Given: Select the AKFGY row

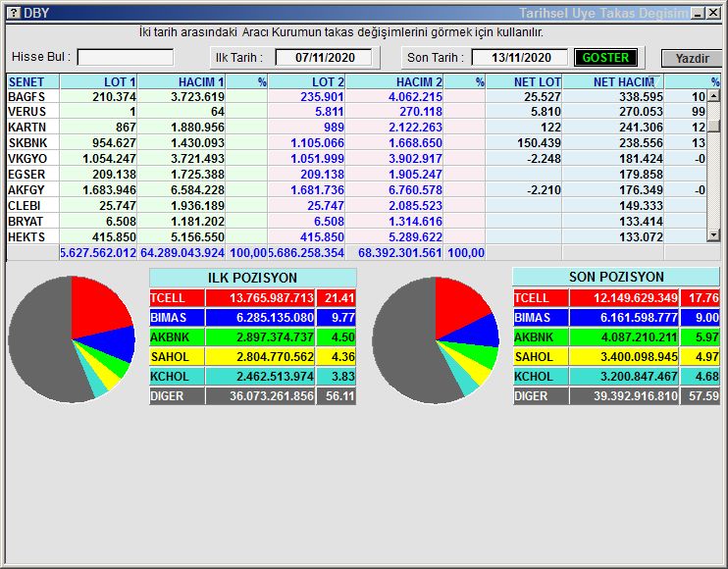Looking at the screenshot, I should (356, 190).
